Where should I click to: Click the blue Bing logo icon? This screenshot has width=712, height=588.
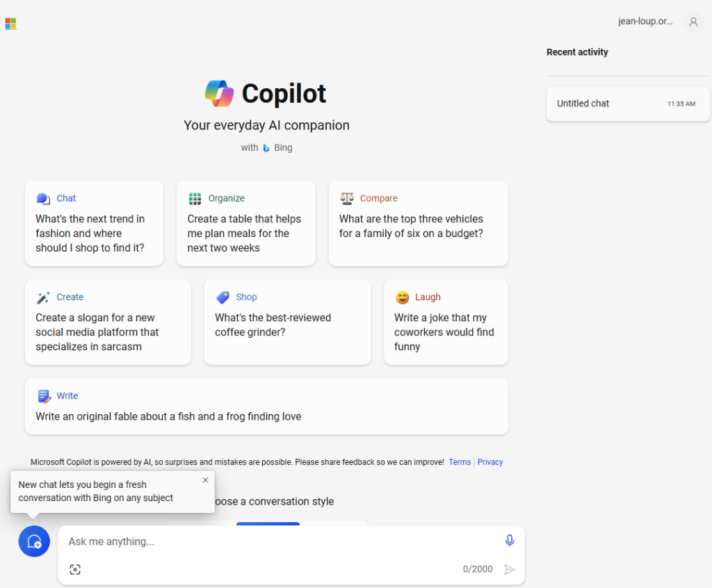266,148
